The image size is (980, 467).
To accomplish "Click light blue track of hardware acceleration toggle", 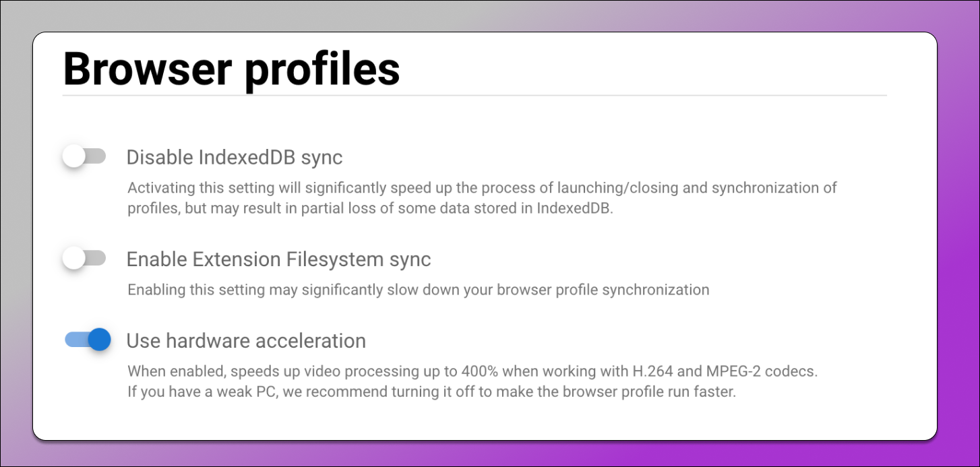I will point(76,340).
